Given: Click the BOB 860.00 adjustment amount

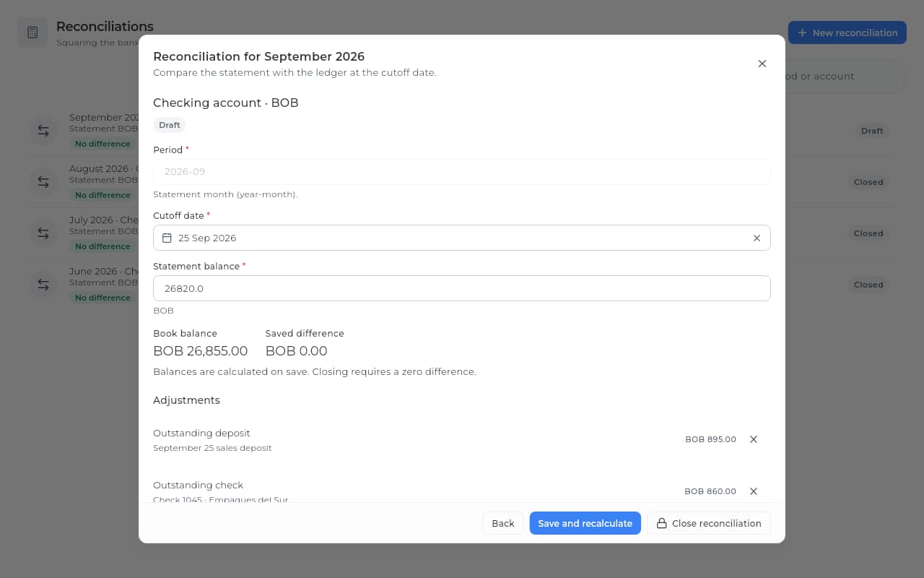Looking at the screenshot, I should [x=710, y=491].
